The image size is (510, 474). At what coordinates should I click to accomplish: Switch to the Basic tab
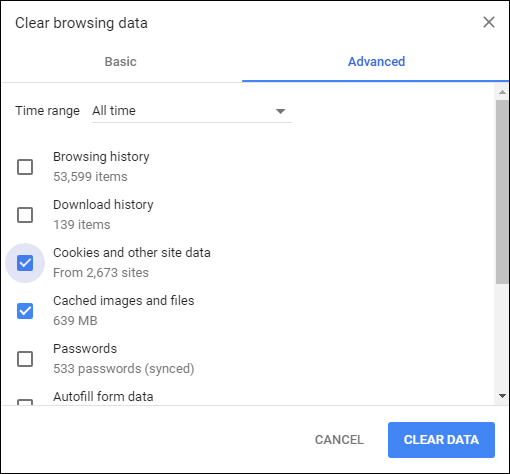120,62
